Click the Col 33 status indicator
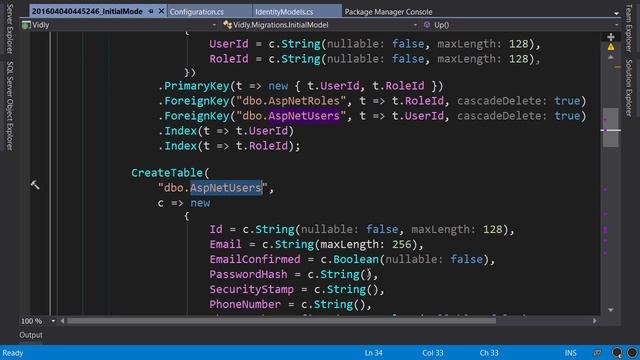The image size is (640, 360). click(433, 353)
